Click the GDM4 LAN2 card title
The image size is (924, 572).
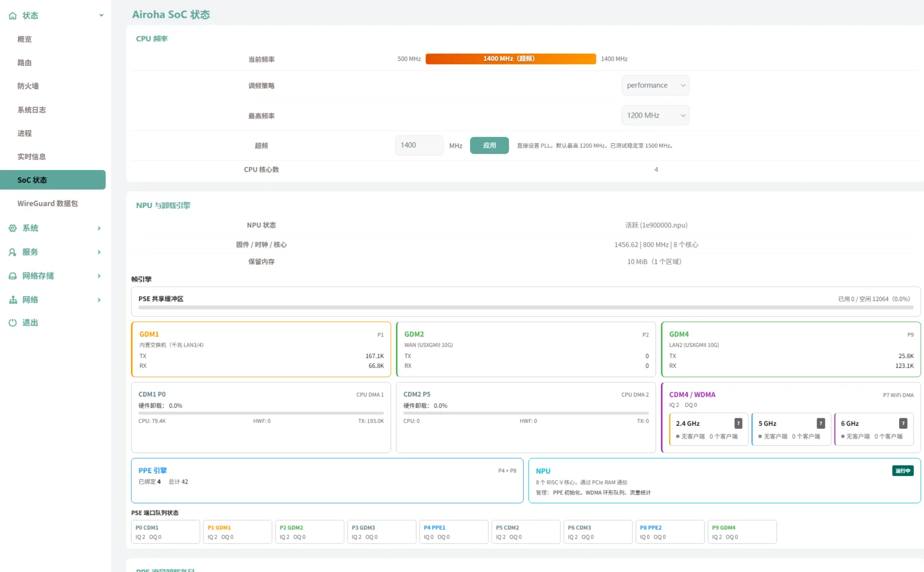pyautogui.click(x=679, y=335)
